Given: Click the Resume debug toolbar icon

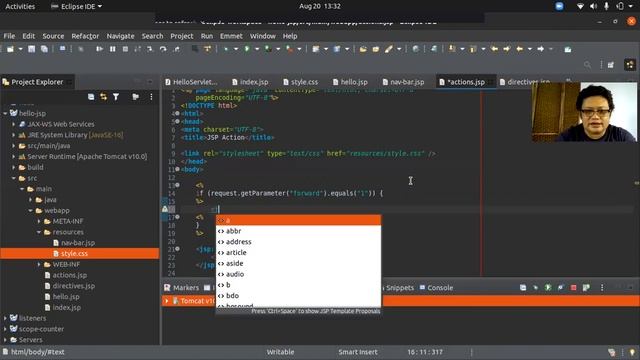Looking at the screenshot, I should [x=100, y=49].
